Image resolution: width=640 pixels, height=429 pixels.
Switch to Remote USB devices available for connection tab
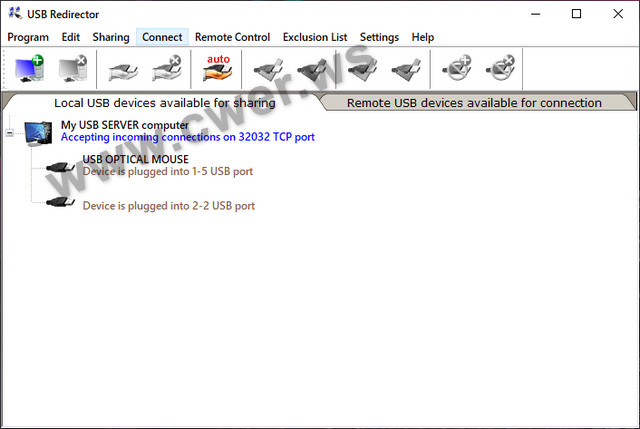point(474,102)
